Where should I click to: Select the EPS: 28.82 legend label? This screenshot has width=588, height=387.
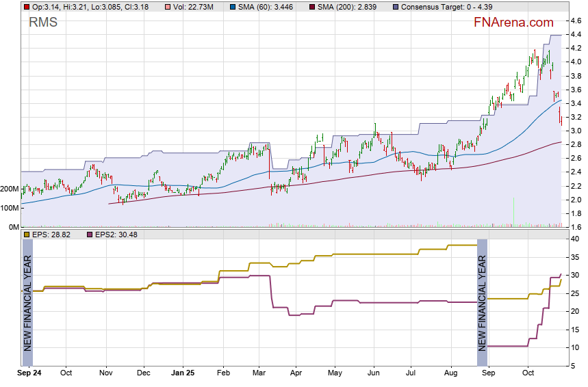(51, 234)
